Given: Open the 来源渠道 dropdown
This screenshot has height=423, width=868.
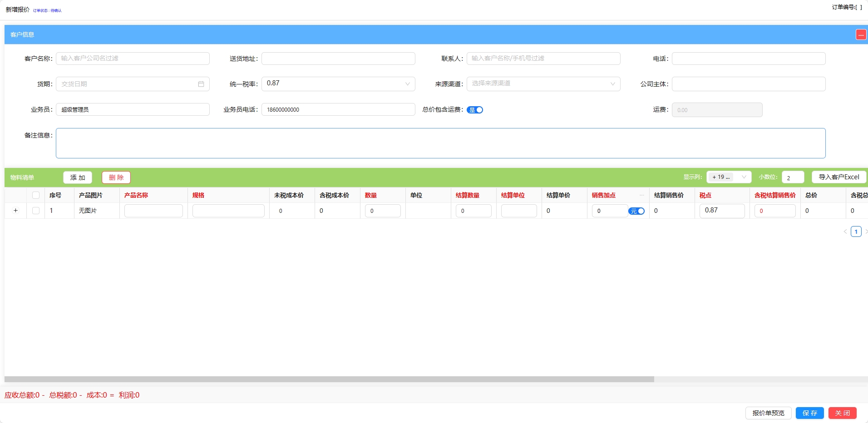Looking at the screenshot, I should (x=543, y=84).
